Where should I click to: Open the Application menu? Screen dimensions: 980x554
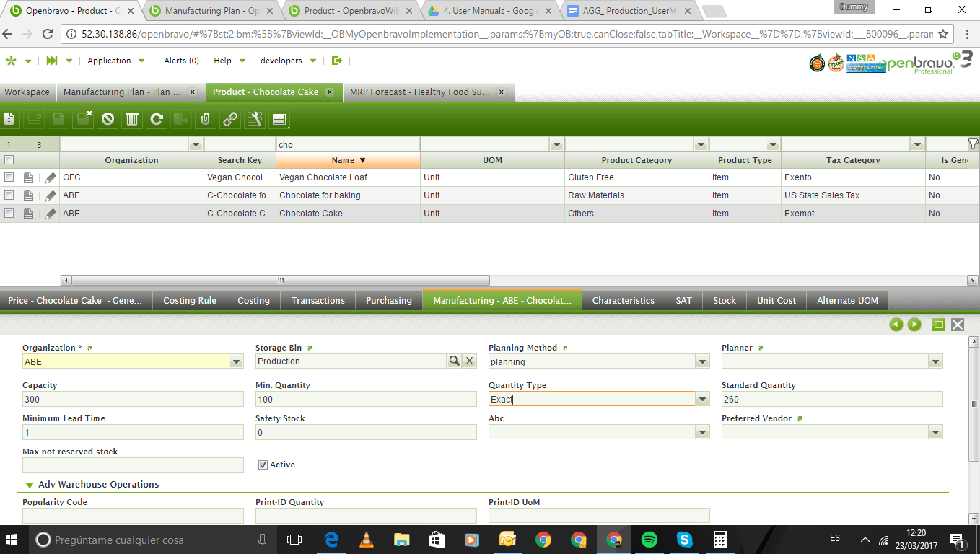click(x=115, y=61)
